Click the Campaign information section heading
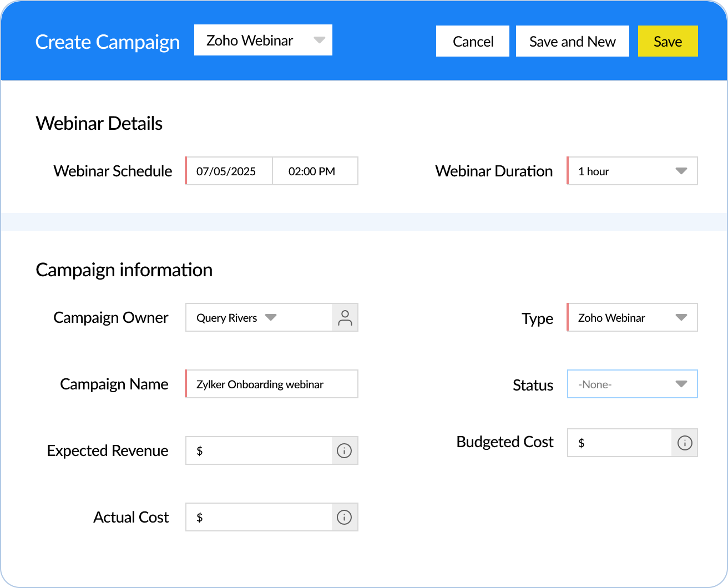Image resolution: width=728 pixels, height=588 pixels. click(x=124, y=270)
